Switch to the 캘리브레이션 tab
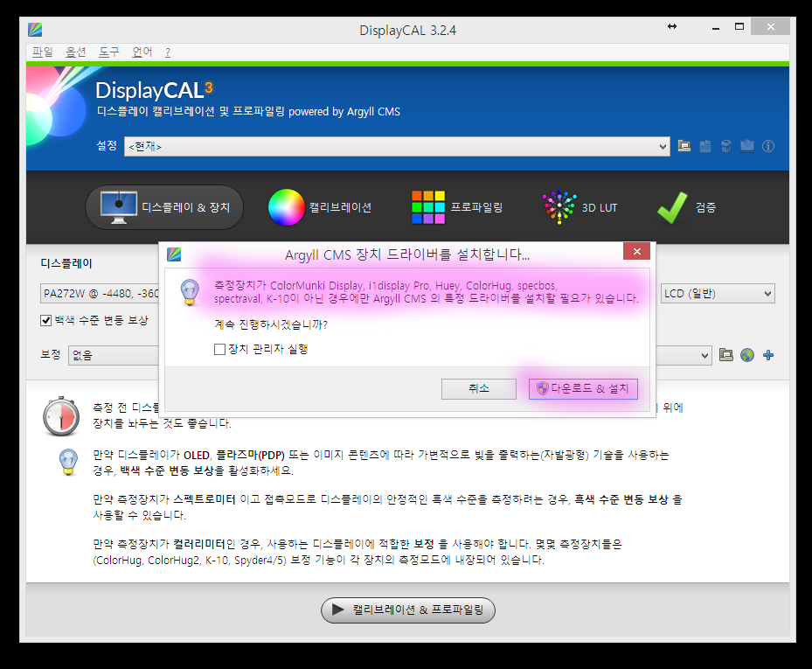This screenshot has width=812, height=669. point(320,207)
